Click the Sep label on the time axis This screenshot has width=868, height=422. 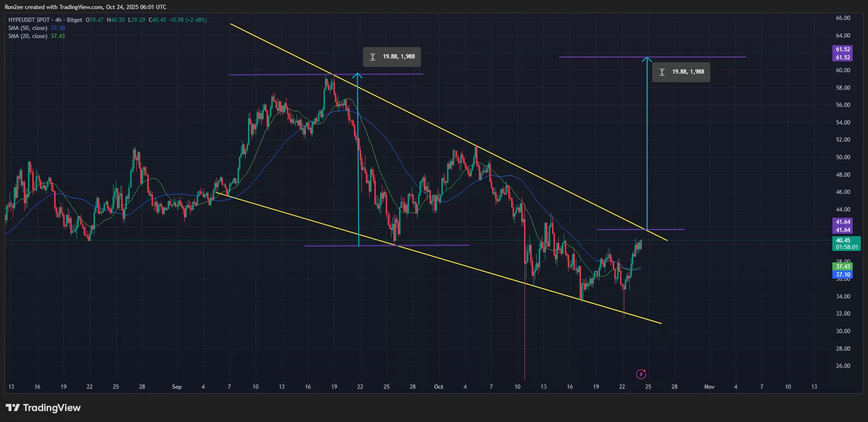[177, 387]
